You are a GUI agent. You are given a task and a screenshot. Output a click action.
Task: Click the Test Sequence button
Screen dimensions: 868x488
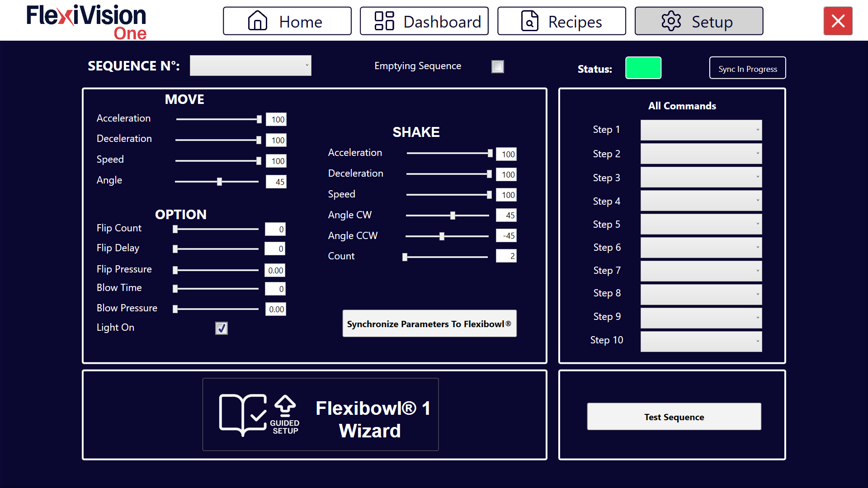674,417
